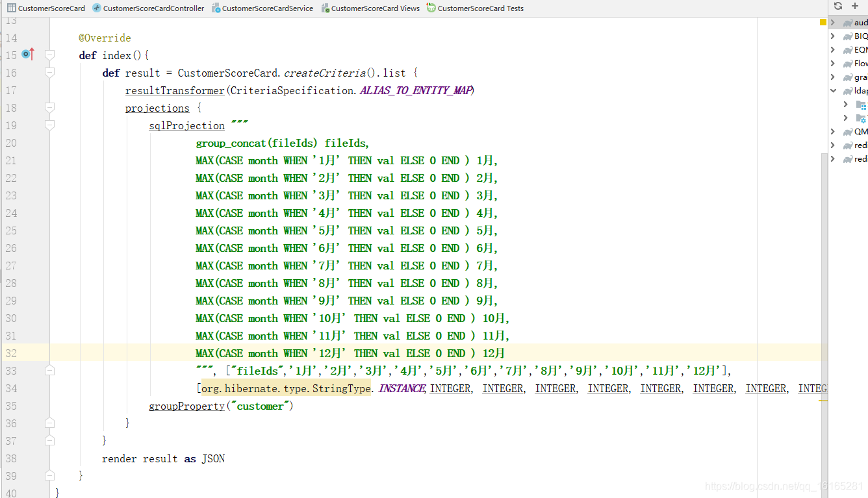The width and height of the screenshot is (868, 498).
Task: Collapse the ldap node in the Gradle panel
Action: (x=833, y=90)
